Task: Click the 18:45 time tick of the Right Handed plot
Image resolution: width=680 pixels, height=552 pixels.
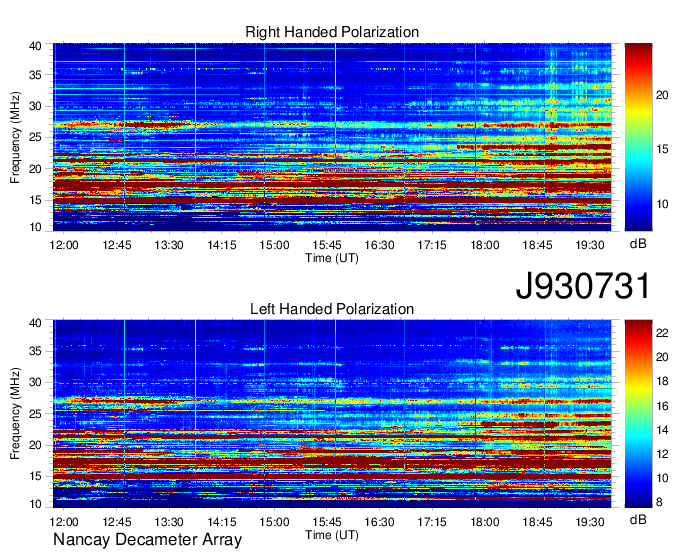Action: (x=537, y=245)
